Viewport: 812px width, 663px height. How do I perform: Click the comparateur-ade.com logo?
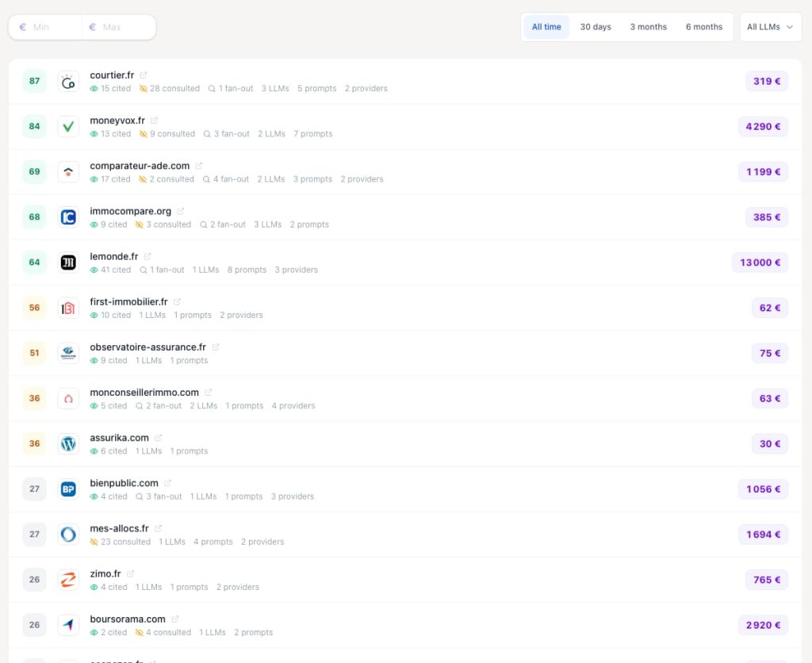[68, 172]
